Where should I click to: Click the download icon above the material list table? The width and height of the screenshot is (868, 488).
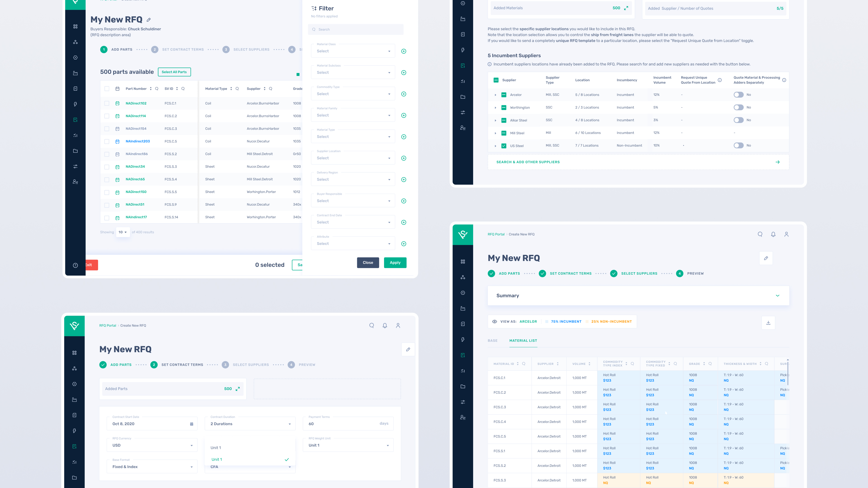[768, 322]
